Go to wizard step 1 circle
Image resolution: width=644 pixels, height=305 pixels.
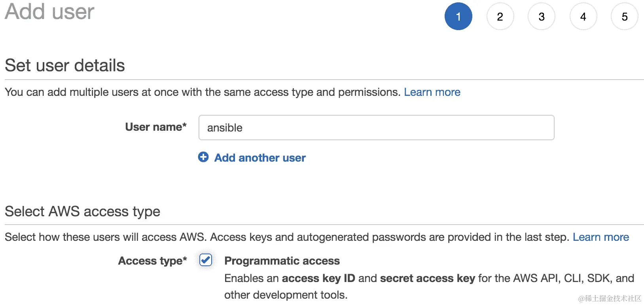tap(458, 17)
